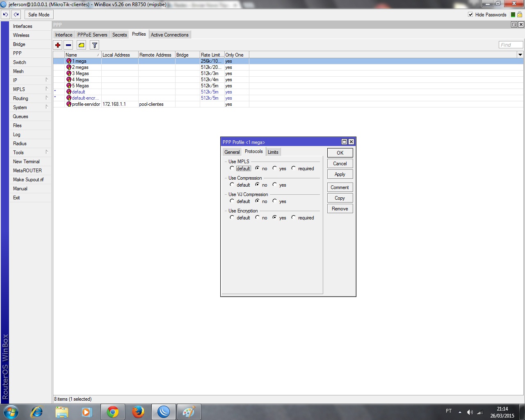Viewport: 525px width, 420px height.
Task: Set Use Encryption to required
Action: point(294,217)
